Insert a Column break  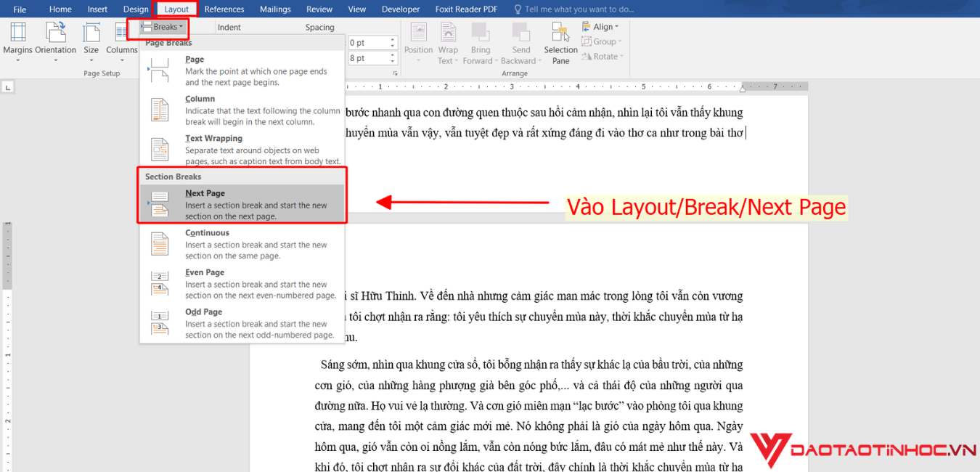(242, 110)
